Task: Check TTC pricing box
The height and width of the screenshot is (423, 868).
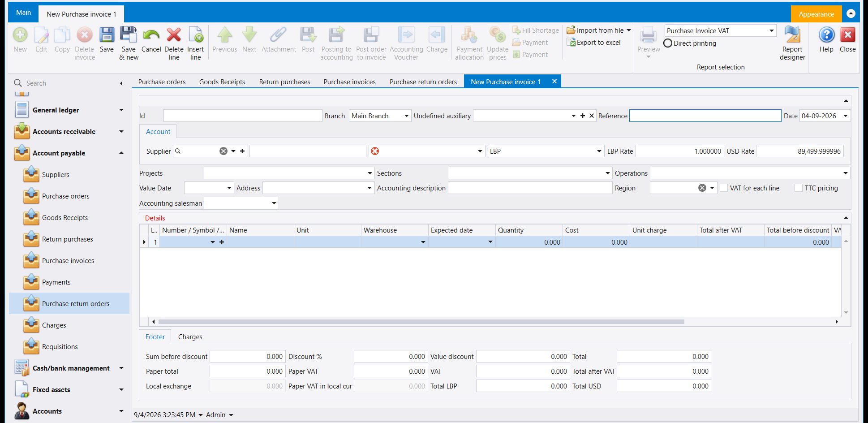Action: pos(799,188)
